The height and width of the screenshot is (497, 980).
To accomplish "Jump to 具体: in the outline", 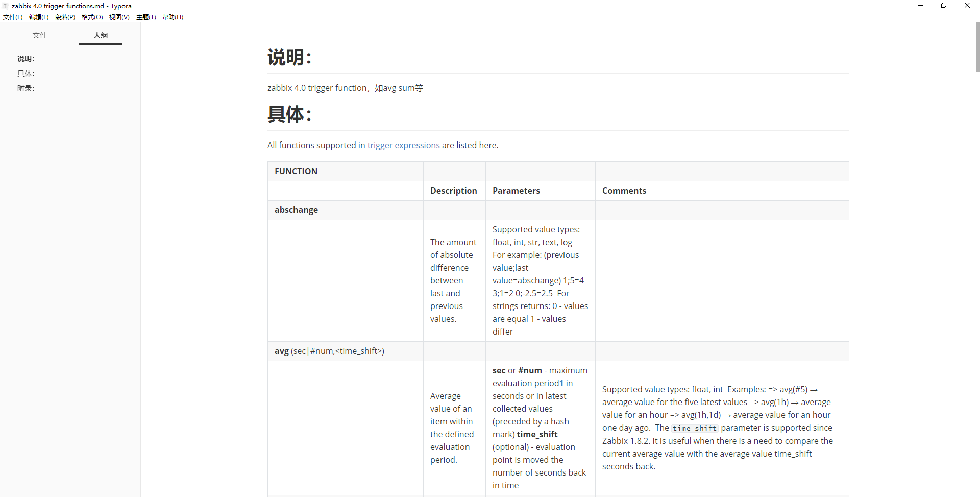I will coord(26,74).
